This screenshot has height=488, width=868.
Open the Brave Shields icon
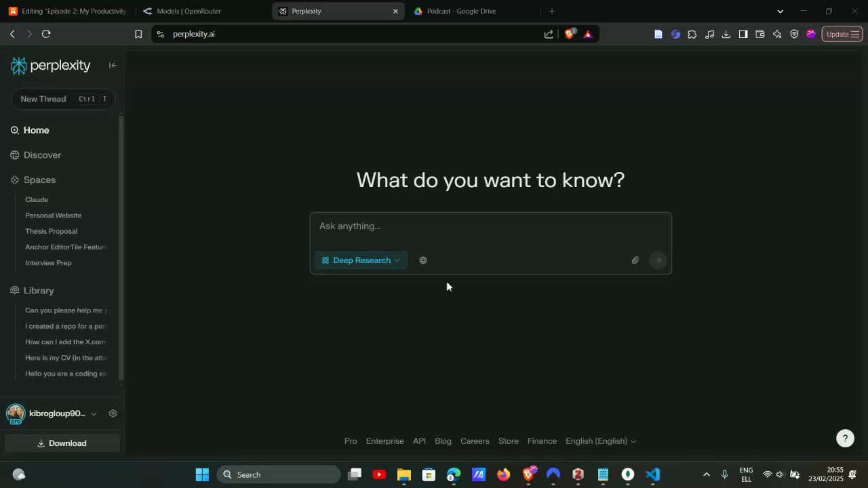coord(570,34)
